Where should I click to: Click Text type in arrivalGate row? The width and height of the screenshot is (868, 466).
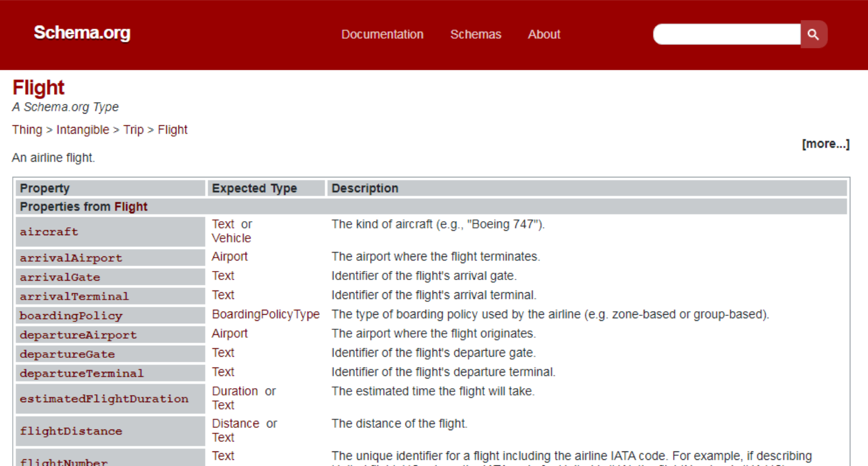(223, 276)
